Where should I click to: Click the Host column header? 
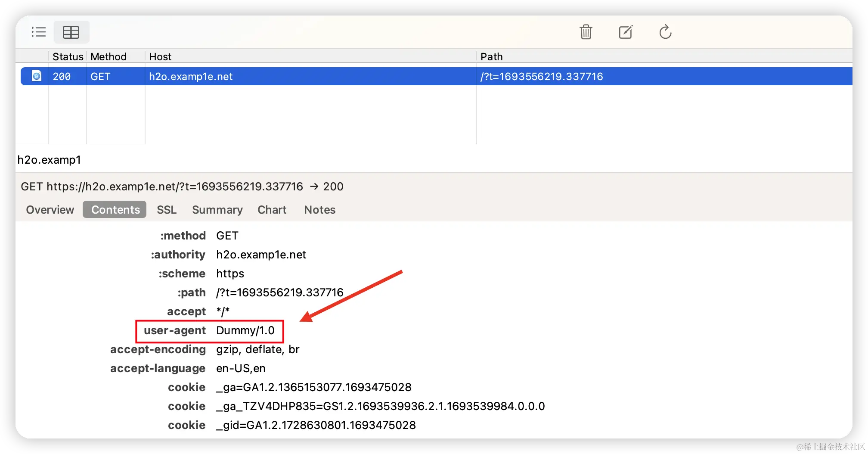click(x=160, y=56)
